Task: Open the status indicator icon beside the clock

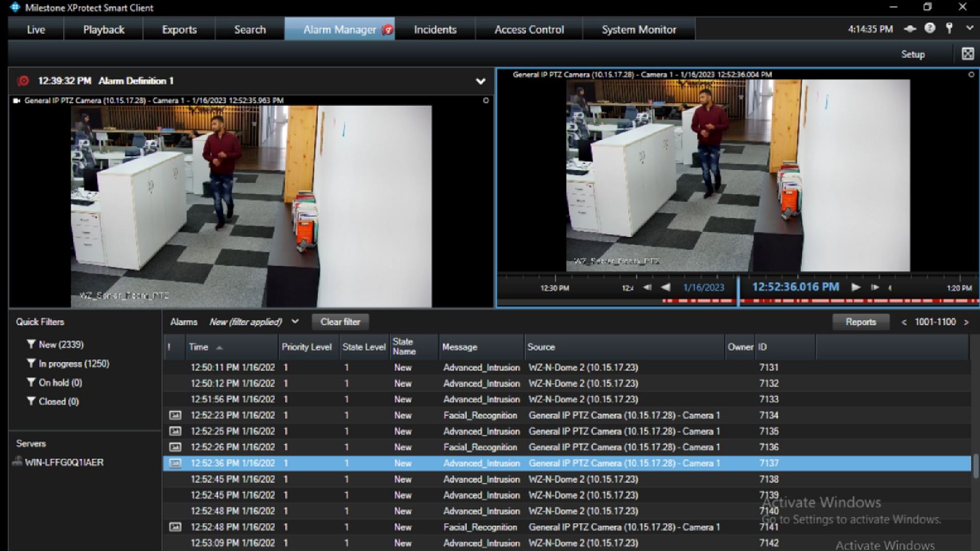Action: click(910, 29)
